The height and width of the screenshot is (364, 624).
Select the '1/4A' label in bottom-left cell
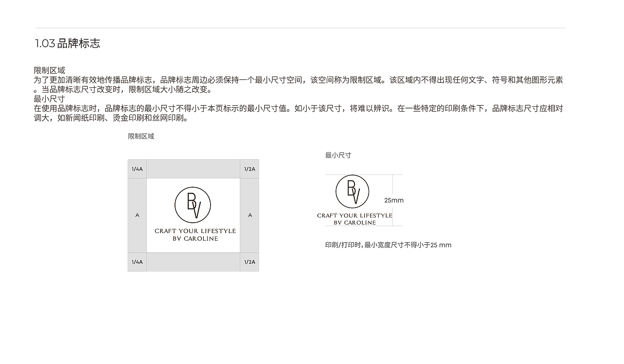(137, 262)
